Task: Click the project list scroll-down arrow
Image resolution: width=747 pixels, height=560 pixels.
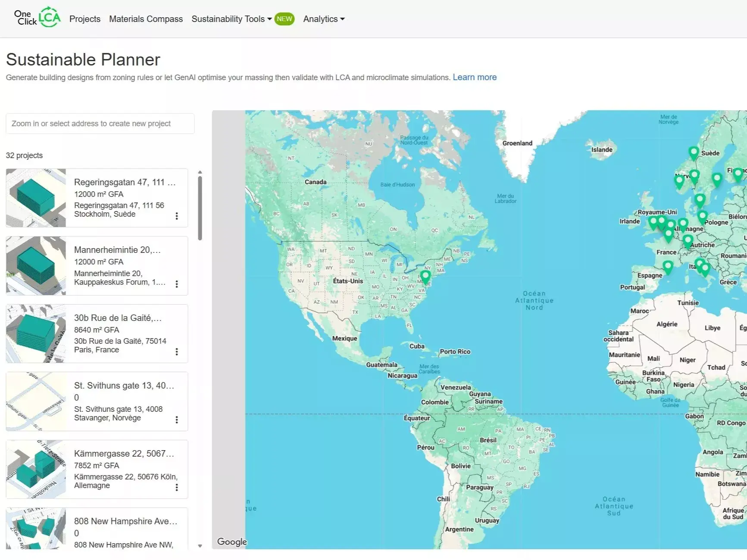Action: click(200, 546)
